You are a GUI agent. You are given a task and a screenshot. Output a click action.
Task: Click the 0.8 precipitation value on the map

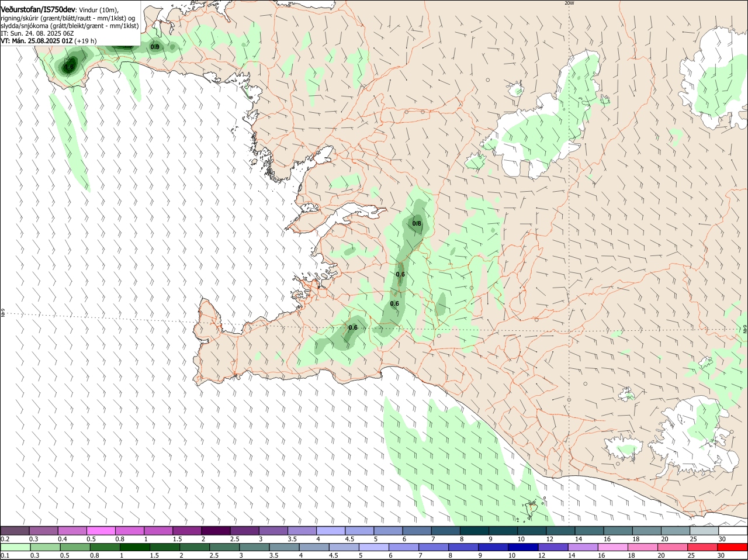[417, 223]
